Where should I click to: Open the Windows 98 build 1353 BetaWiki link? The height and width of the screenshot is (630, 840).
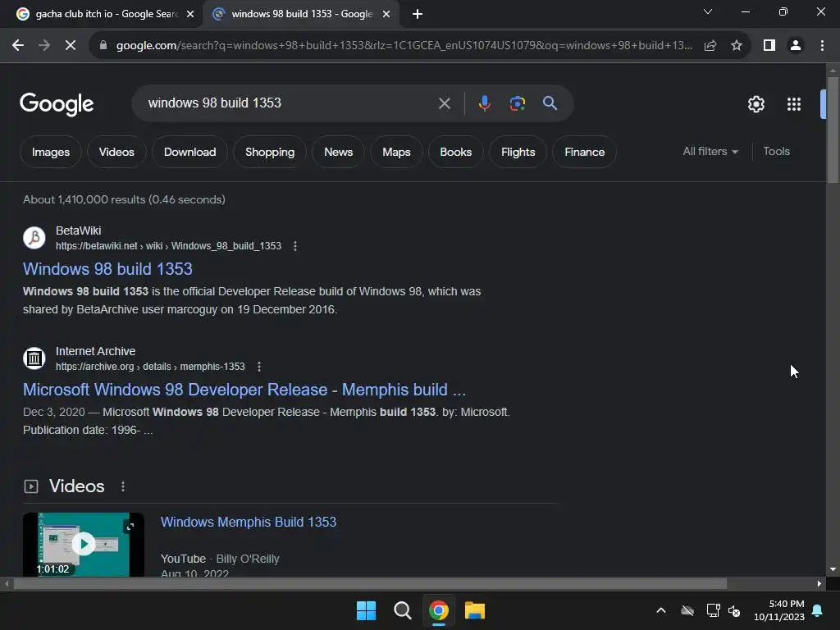click(107, 269)
